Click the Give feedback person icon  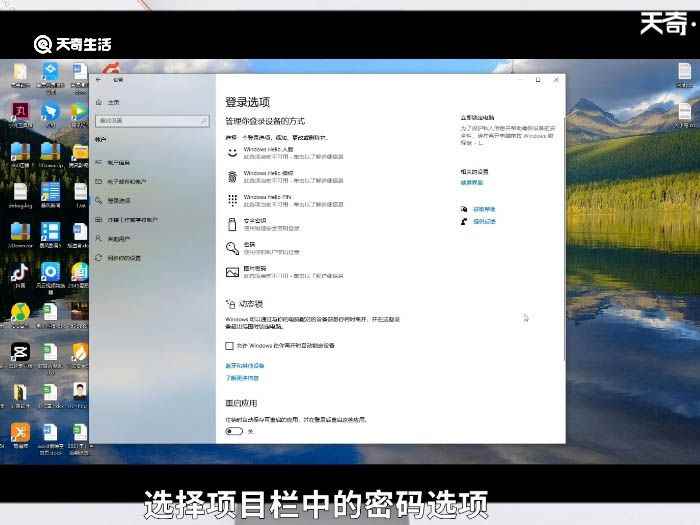(x=464, y=221)
